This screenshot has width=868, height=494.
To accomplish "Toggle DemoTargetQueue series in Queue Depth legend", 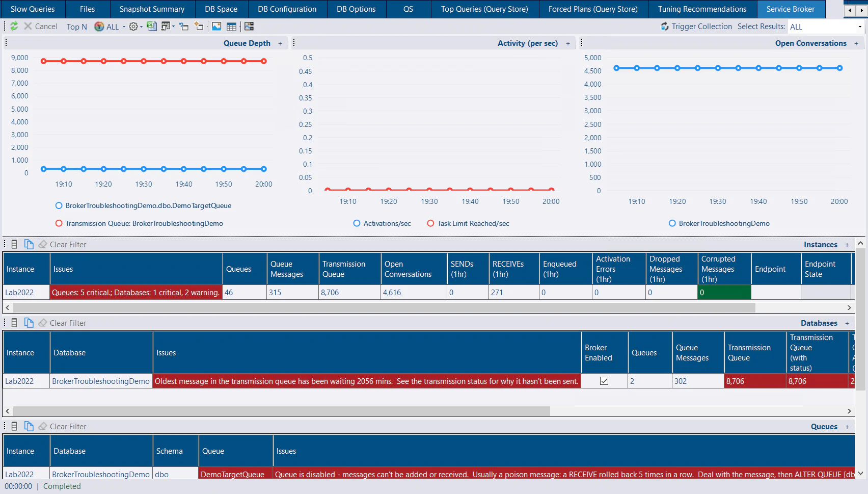I will coord(143,205).
